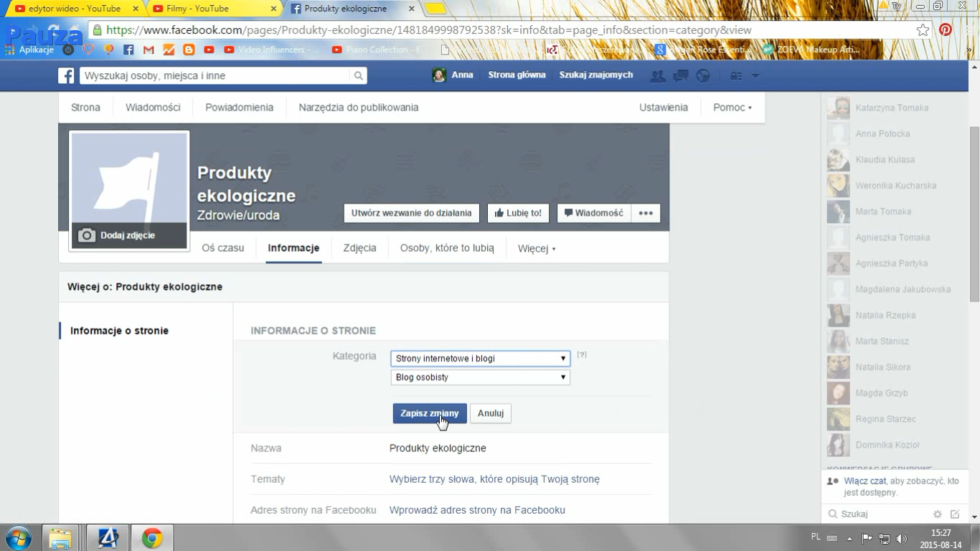This screenshot has height=551, width=980.
Task: Open Wiadomości in page admin bar
Action: pyautogui.click(x=153, y=108)
